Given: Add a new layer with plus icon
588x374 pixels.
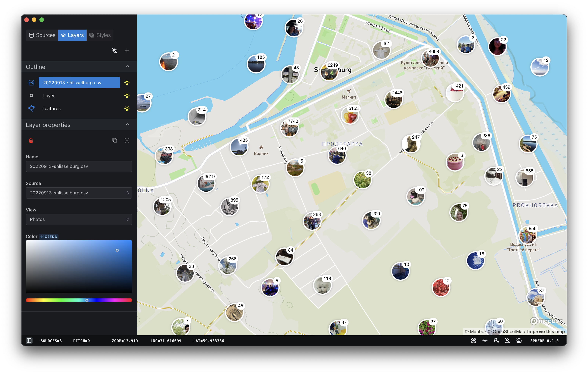Looking at the screenshot, I should 127,51.
